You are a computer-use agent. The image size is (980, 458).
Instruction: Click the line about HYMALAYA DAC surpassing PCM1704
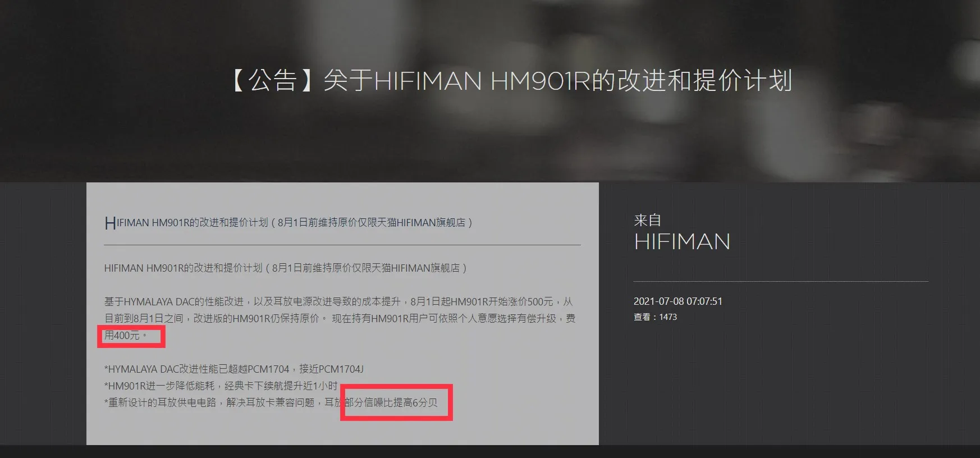pyautogui.click(x=233, y=369)
